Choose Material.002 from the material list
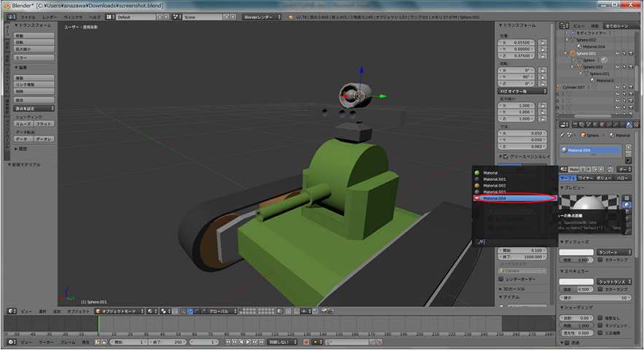Image resolution: width=644 pixels, height=350 pixels. click(x=495, y=185)
